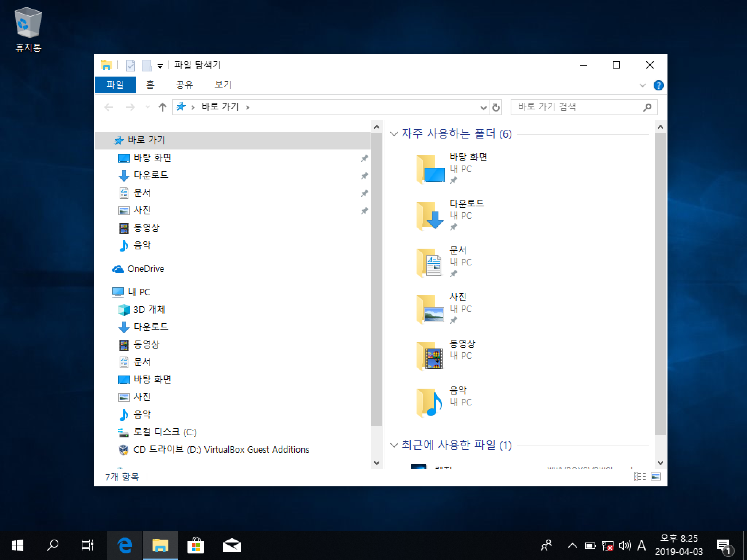The height and width of the screenshot is (560, 747).
Task: Click the refresh button beside address bar
Action: (496, 107)
